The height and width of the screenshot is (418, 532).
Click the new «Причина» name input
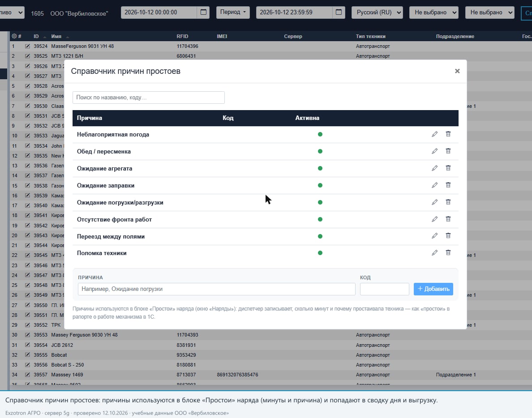(x=216, y=289)
